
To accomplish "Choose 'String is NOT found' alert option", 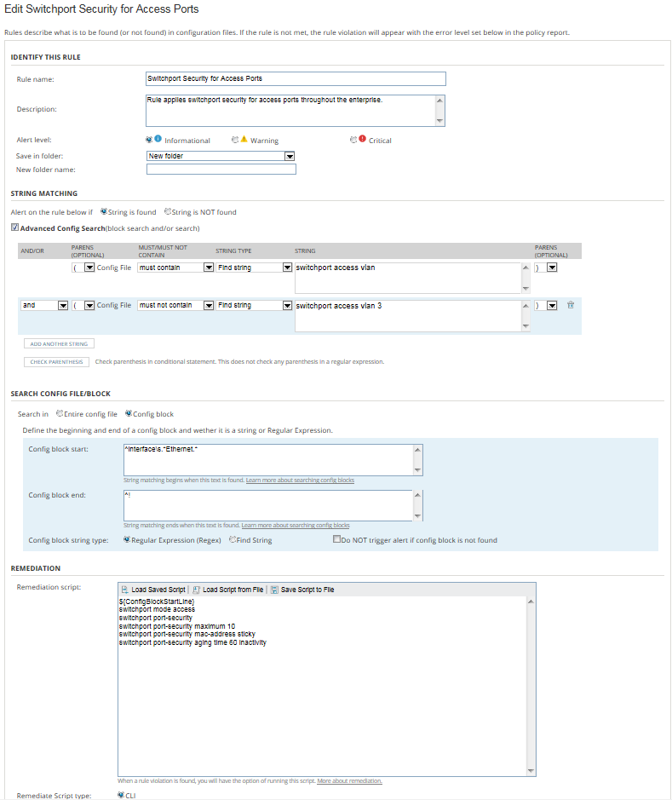I will point(167,211).
